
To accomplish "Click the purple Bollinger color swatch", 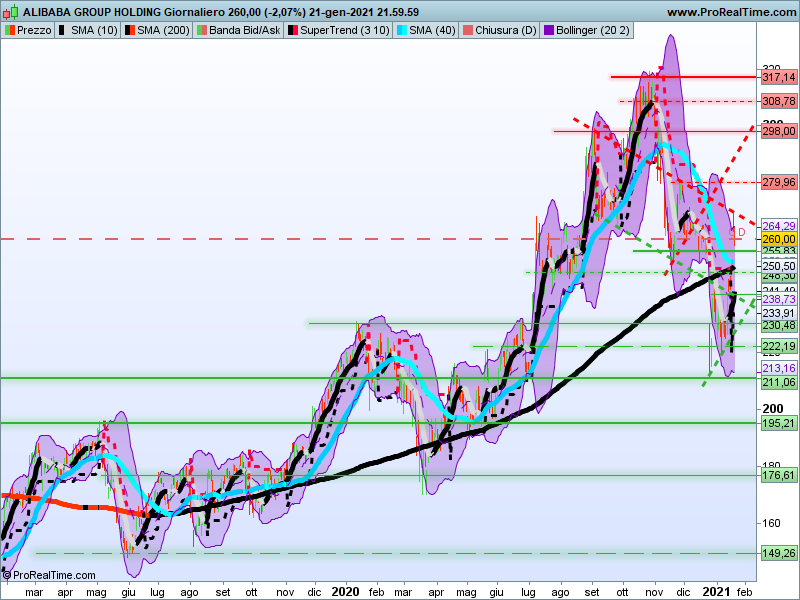I will click(x=548, y=30).
